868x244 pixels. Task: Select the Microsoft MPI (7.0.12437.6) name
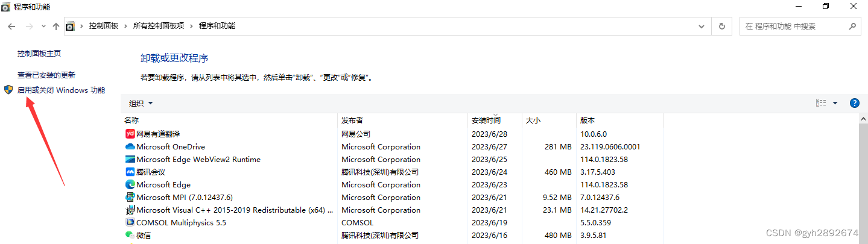[x=185, y=197]
